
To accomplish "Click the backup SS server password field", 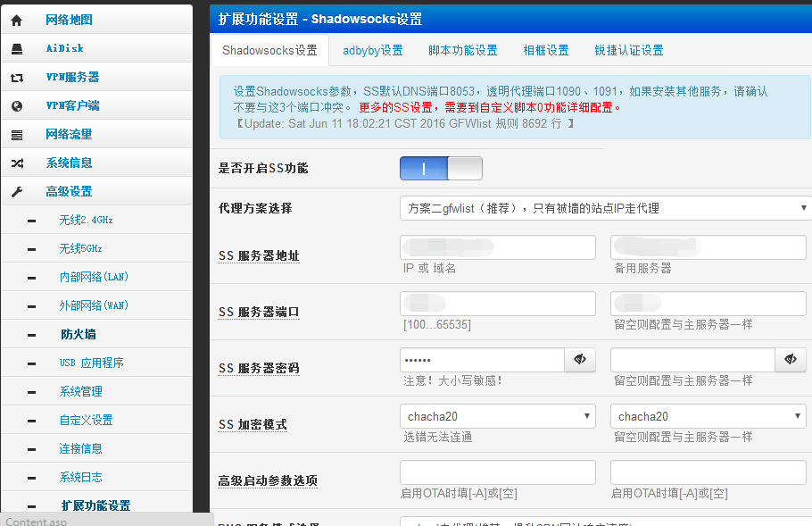I will (x=693, y=360).
